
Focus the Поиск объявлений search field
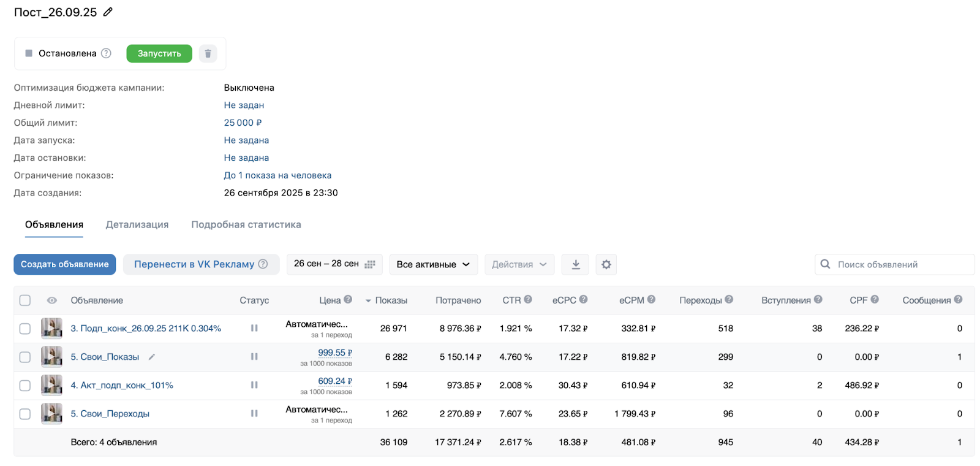click(900, 264)
